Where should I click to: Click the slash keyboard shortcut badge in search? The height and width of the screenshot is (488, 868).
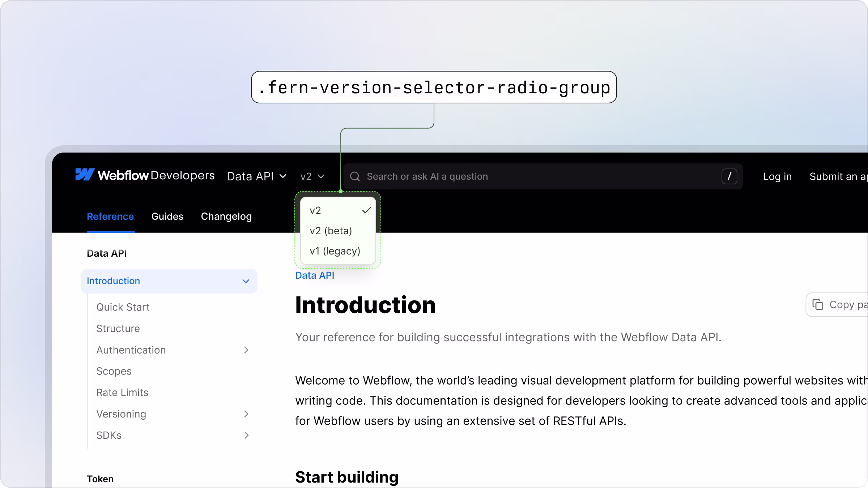tap(729, 176)
